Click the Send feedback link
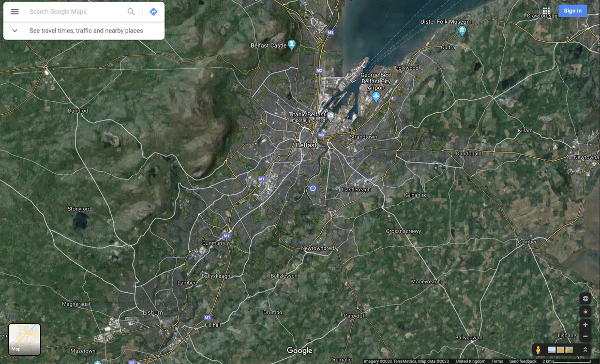The width and height of the screenshot is (600, 364). [x=522, y=361]
